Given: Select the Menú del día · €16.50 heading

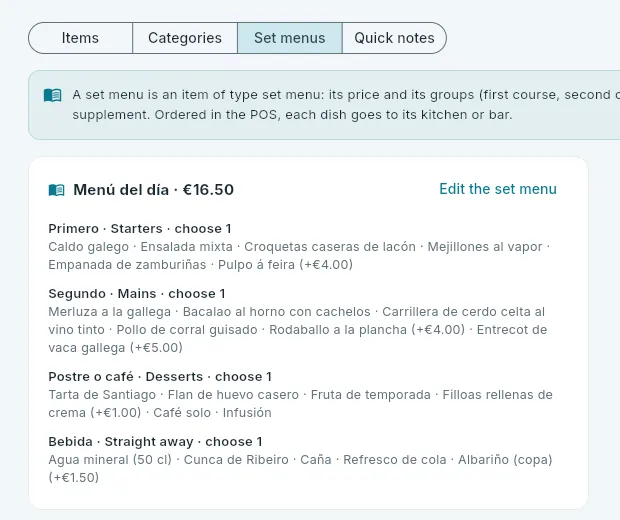Looking at the screenshot, I should coord(153,190).
